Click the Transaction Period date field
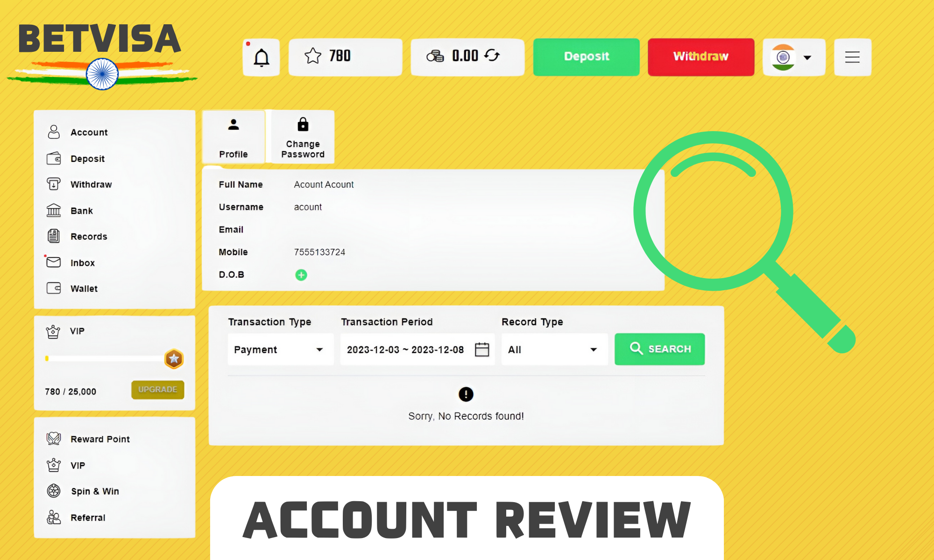The width and height of the screenshot is (934, 560). pyautogui.click(x=415, y=350)
